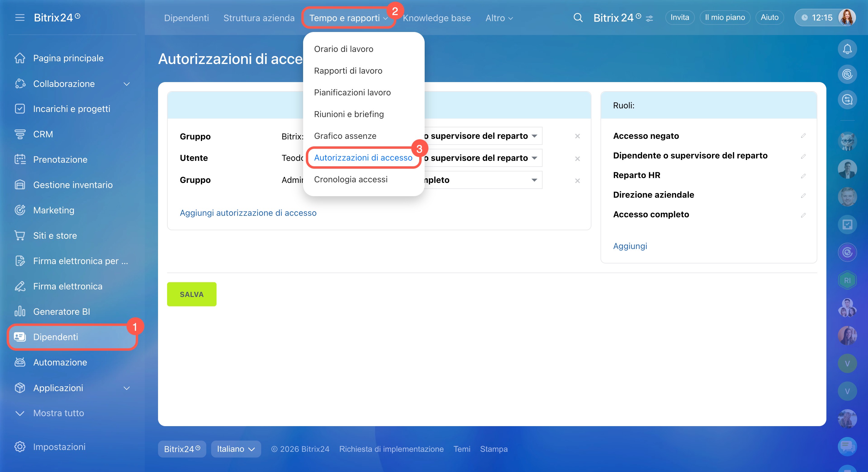
Task: Open the Italiano language dropdown
Action: coord(236,449)
